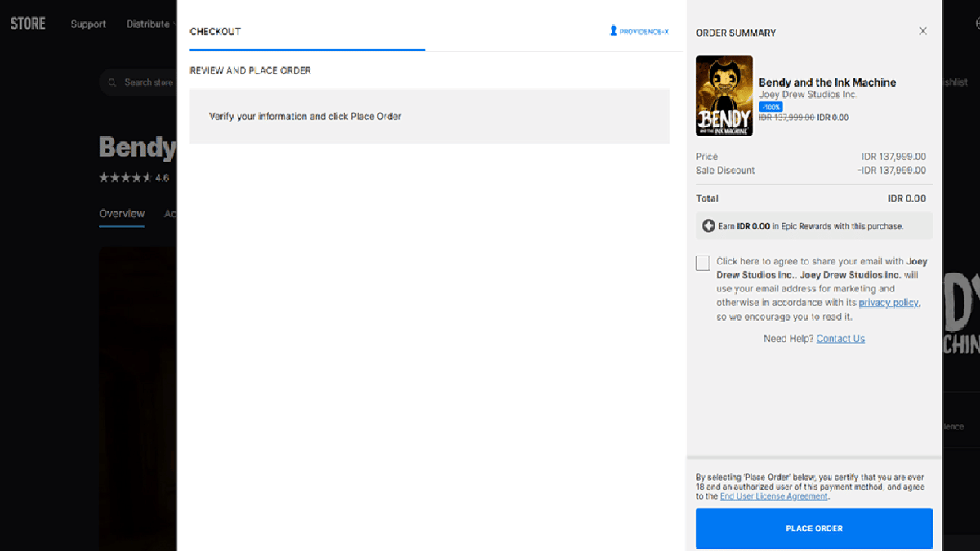Close the Order Summary panel
This screenshot has width=980, height=551.
click(923, 30)
